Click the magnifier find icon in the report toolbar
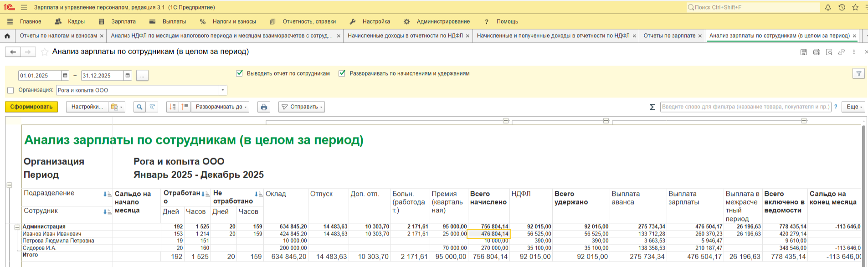This screenshot has width=868, height=267. (139, 107)
